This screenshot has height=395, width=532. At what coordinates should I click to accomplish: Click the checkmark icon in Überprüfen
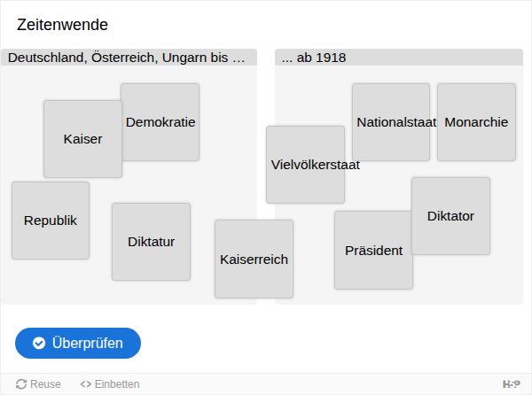[39, 343]
